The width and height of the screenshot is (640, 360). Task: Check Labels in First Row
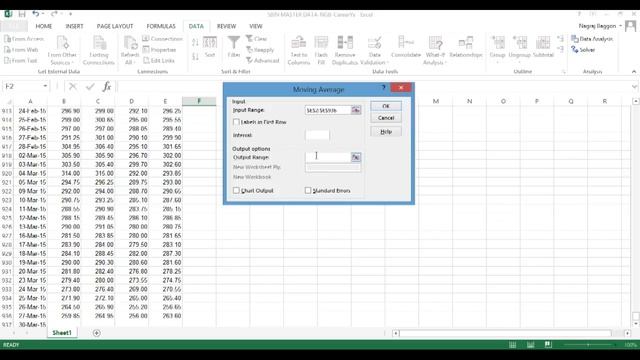(236, 122)
